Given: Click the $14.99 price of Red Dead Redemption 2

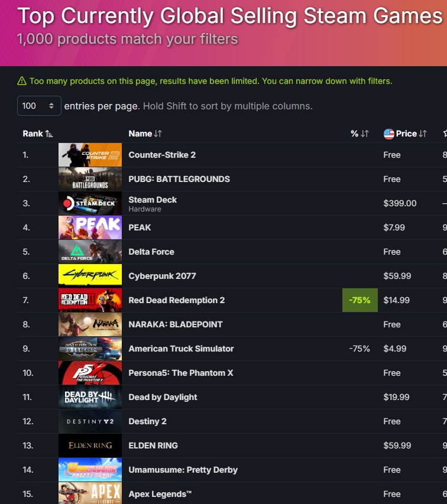Looking at the screenshot, I should [x=397, y=300].
